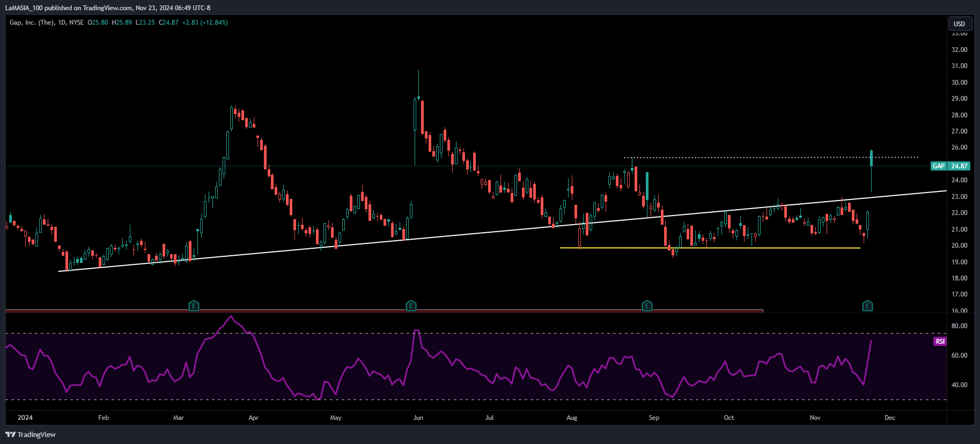
Task: Click the LaMASIA_100 published header text
Action: (108, 8)
